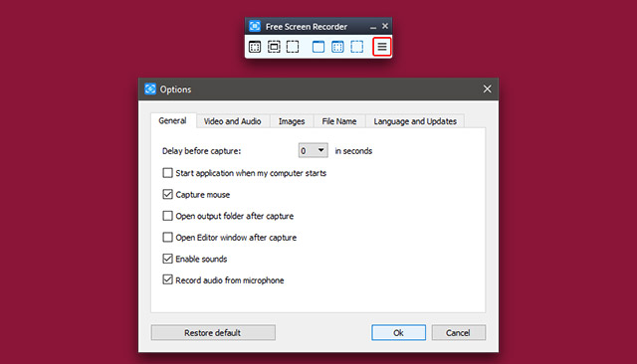
Task: Tick Open output folder after capture
Action: [167, 216]
